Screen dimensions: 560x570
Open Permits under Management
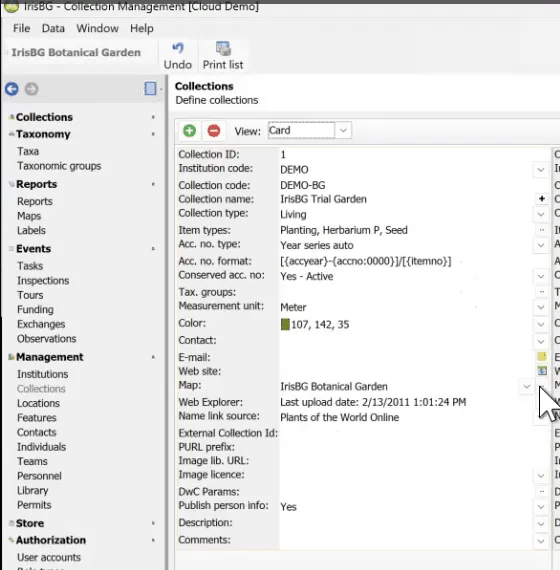click(34, 505)
